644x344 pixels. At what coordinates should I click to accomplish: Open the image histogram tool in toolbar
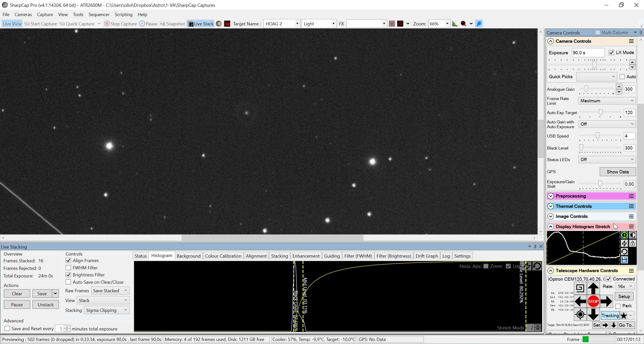tap(455, 24)
